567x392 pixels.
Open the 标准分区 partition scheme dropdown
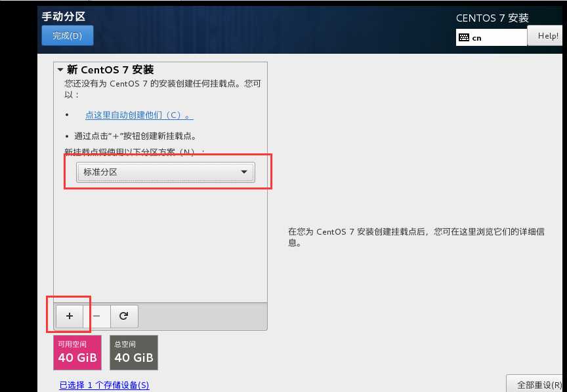[165, 172]
